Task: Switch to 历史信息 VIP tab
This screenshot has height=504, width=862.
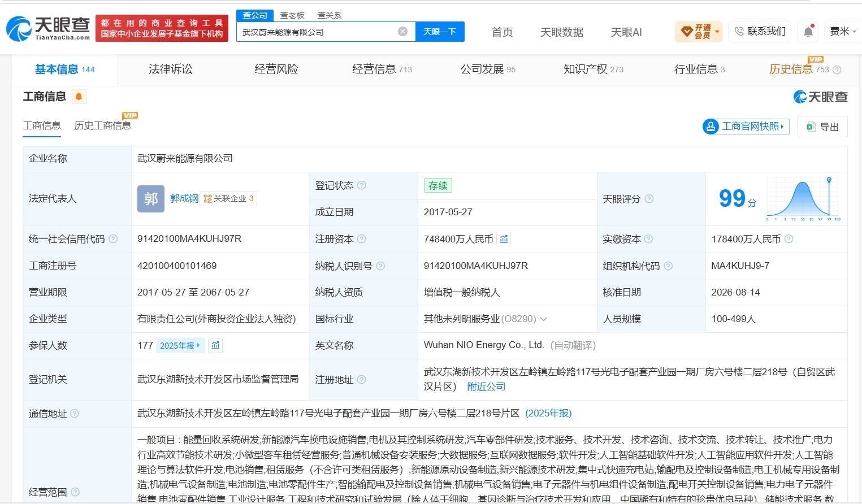Action: (x=799, y=69)
